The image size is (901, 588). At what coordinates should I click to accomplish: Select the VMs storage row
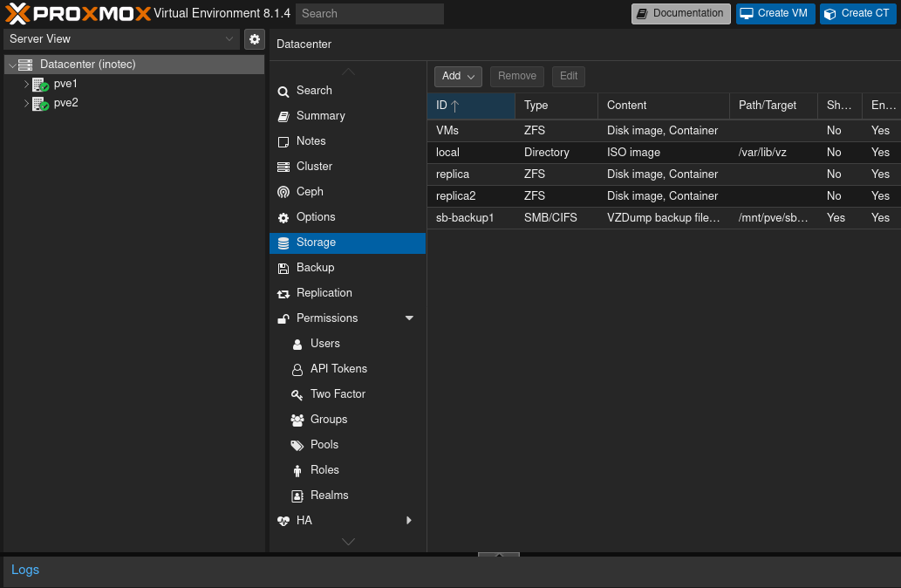point(664,131)
